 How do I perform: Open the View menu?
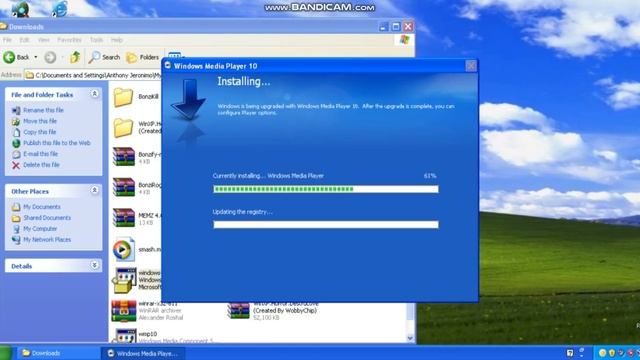[x=43, y=40]
